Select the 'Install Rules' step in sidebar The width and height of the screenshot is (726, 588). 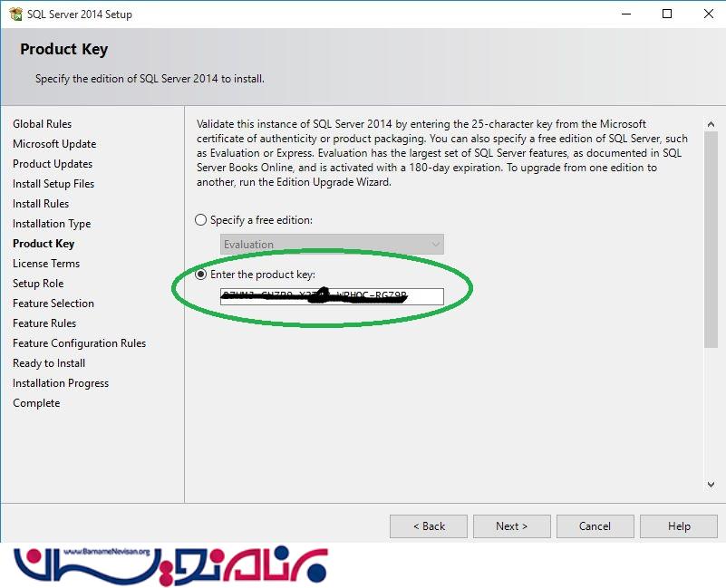click(41, 204)
